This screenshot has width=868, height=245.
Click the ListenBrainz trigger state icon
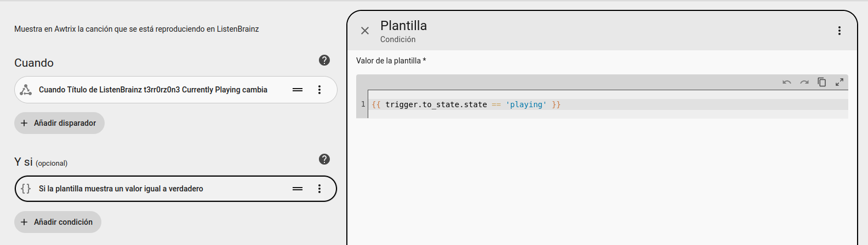(x=26, y=90)
